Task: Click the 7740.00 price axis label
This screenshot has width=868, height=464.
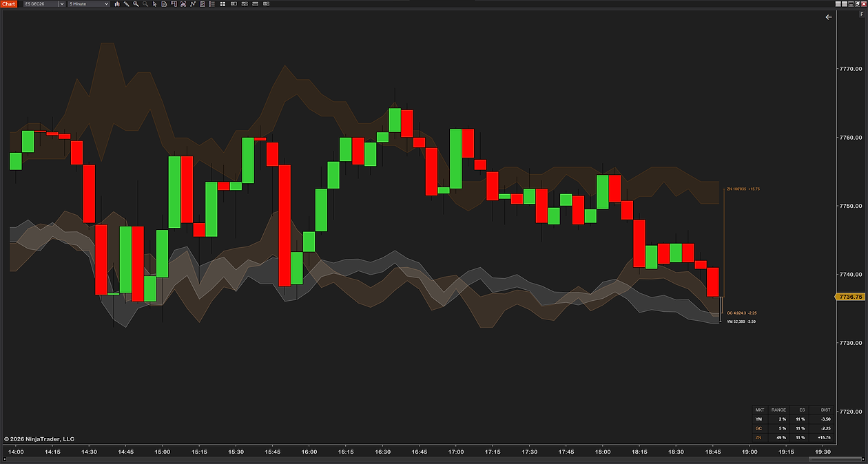Action: (851, 275)
